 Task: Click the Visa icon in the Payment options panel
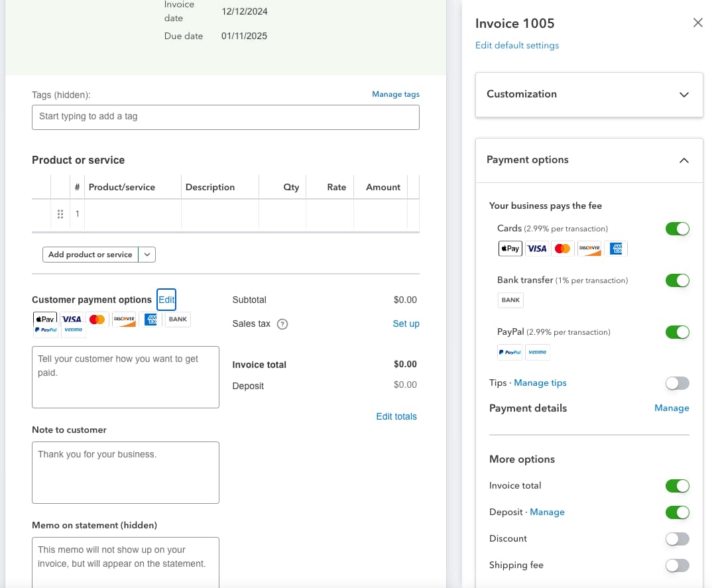pos(536,249)
